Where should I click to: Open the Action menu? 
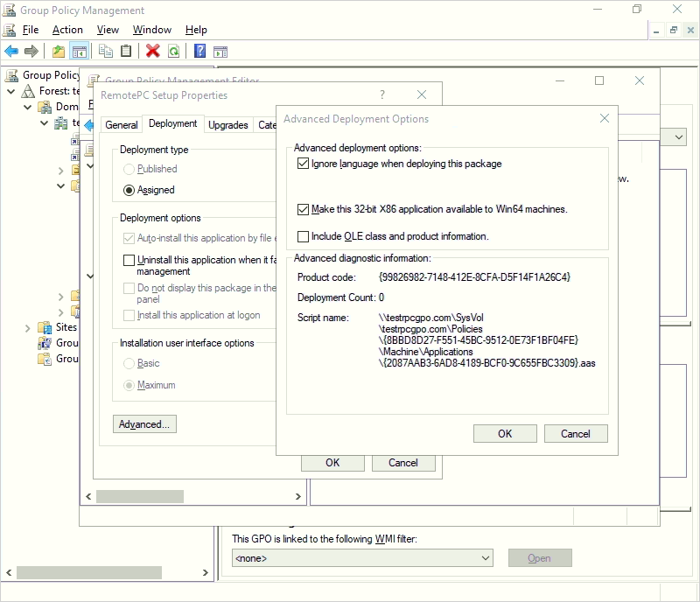(67, 30)
